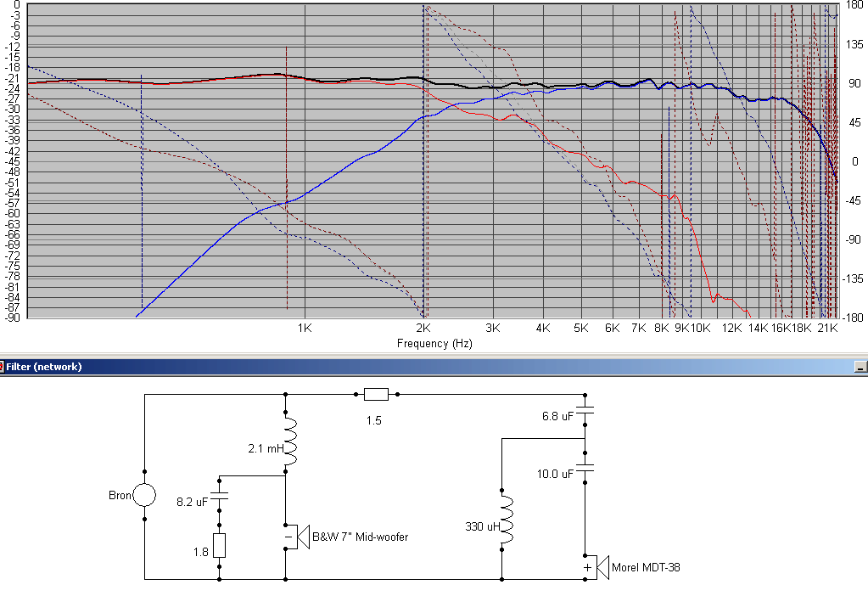The image size is (868, 596).
Task: Click the Frequency (Hz) axis title
Action: point(434,343)
